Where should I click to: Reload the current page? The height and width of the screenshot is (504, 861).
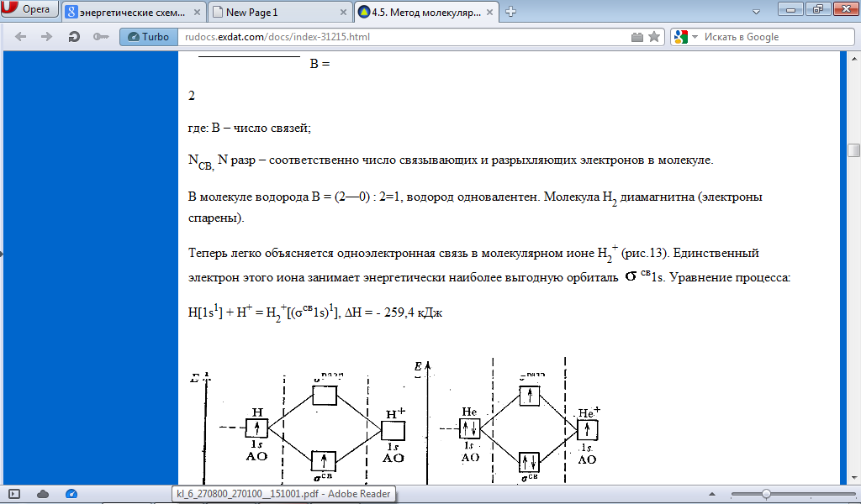[x=74, y=37]
